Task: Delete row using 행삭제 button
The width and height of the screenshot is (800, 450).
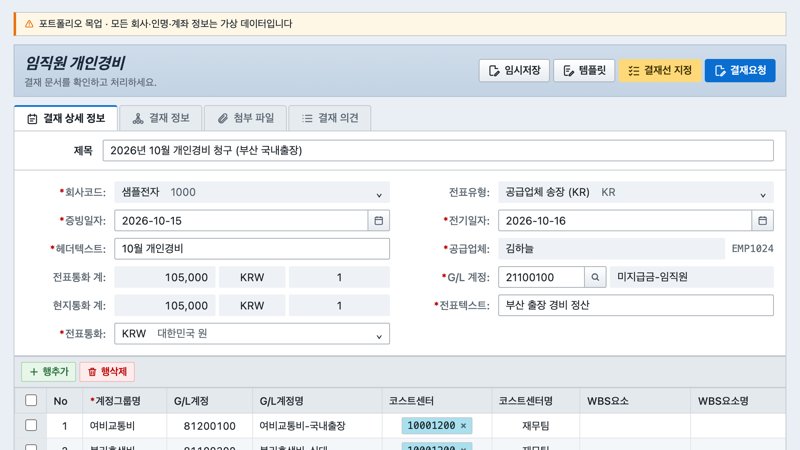Action: coord(107,371)
